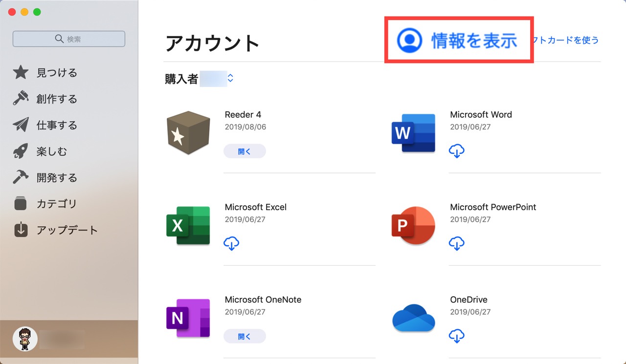Open the 創作する (Create) section

57,99
